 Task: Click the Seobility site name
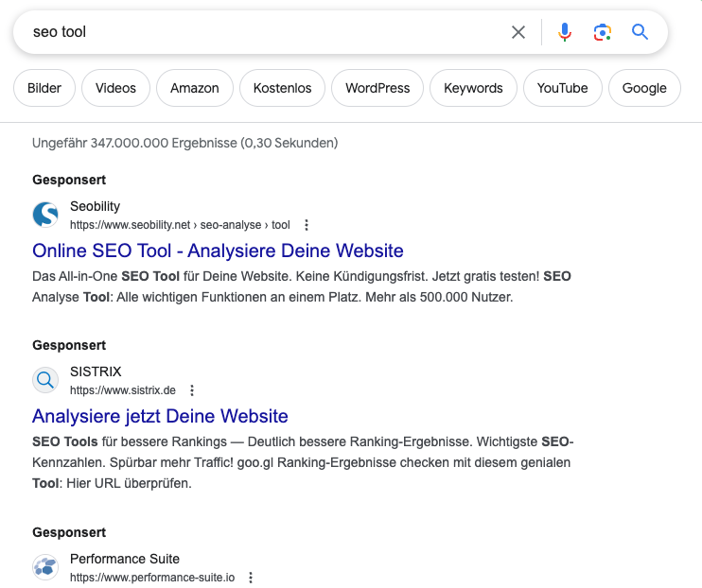(x=95, y=206)
